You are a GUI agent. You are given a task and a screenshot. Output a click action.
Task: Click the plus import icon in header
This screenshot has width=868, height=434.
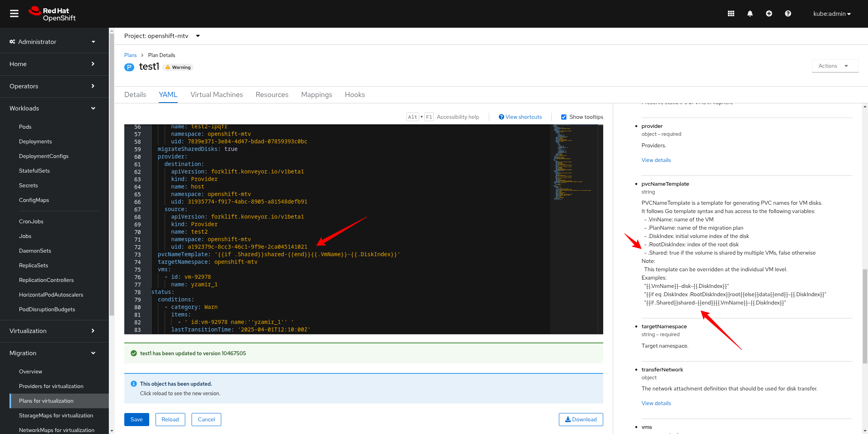coord(769,13)
